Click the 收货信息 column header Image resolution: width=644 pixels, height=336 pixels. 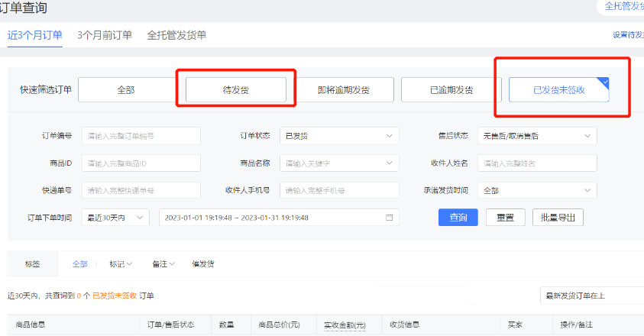(405, 325)
